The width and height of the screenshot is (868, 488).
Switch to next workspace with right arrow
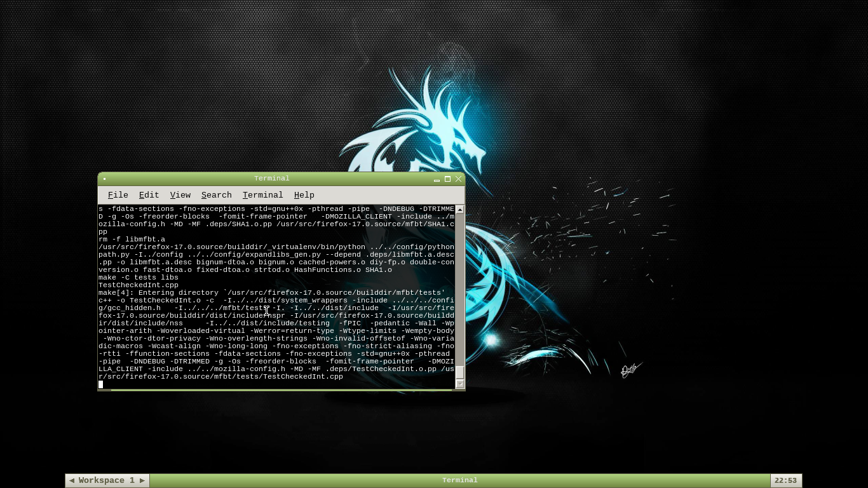pyautogui.click(x=142, y=480)
